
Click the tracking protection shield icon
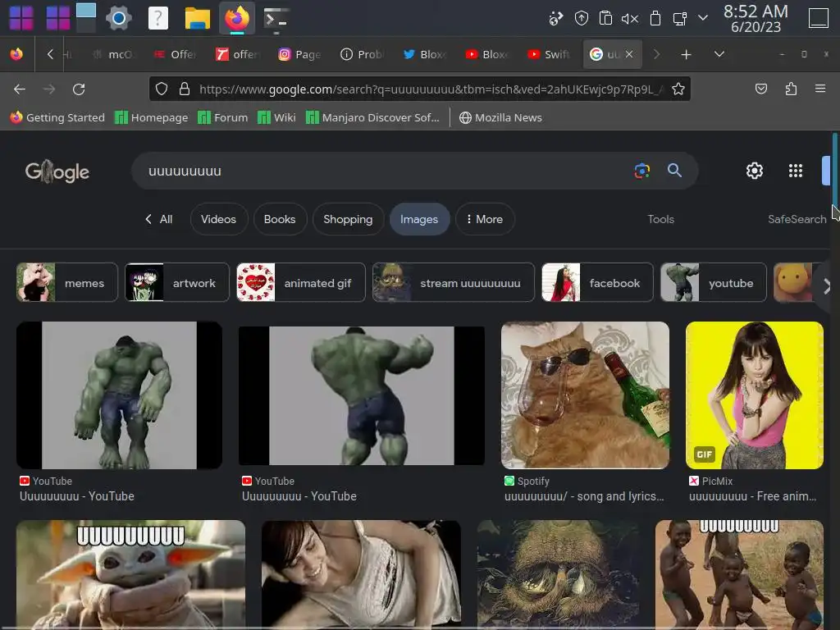tap(162, 89)
